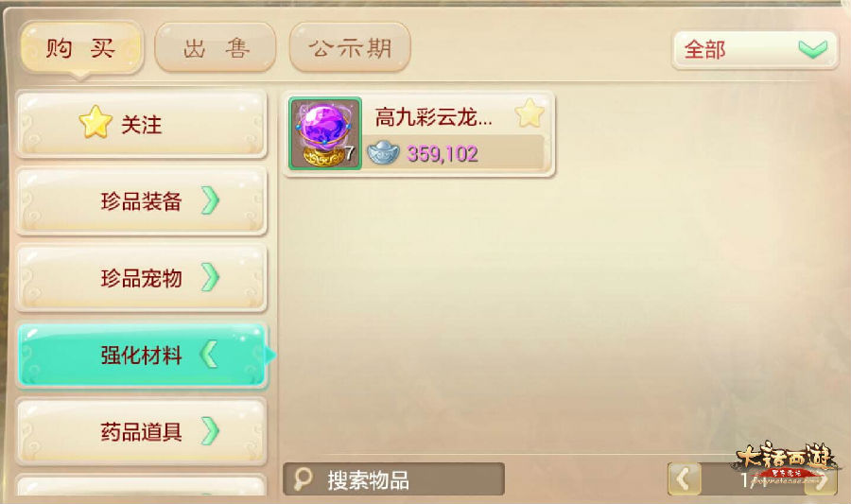
Task: Click the green arrow in 全部 dropdown
Action: pyautogui.click(x=812, y=49)
